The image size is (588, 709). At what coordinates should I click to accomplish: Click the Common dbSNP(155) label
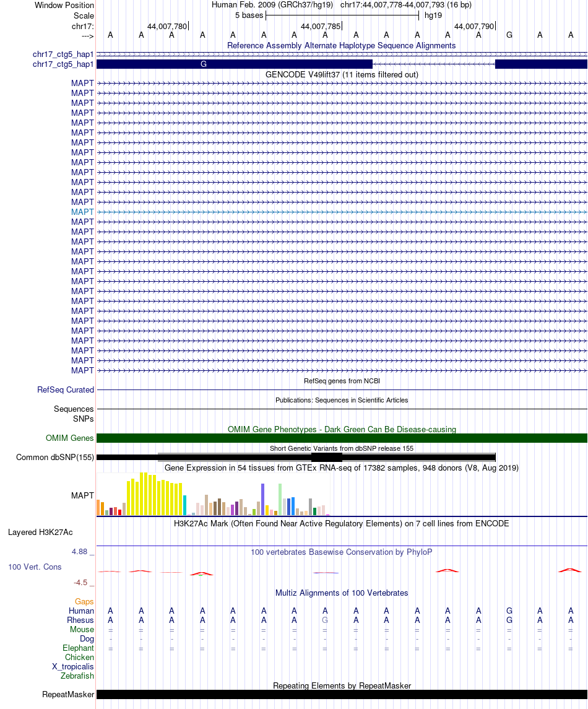pos(55,458)
